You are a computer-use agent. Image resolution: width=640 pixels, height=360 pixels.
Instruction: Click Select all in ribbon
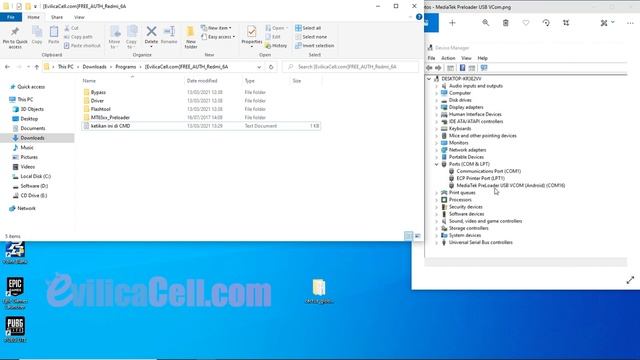click(308, 28)
